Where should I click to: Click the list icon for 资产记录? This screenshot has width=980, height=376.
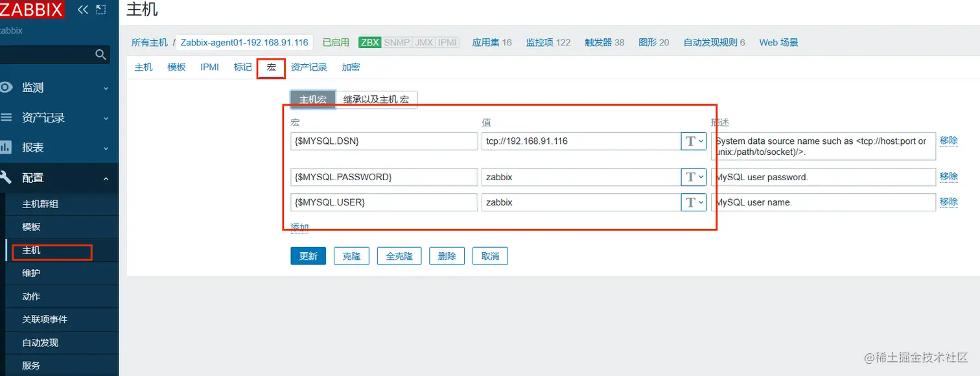click(6, 117)
